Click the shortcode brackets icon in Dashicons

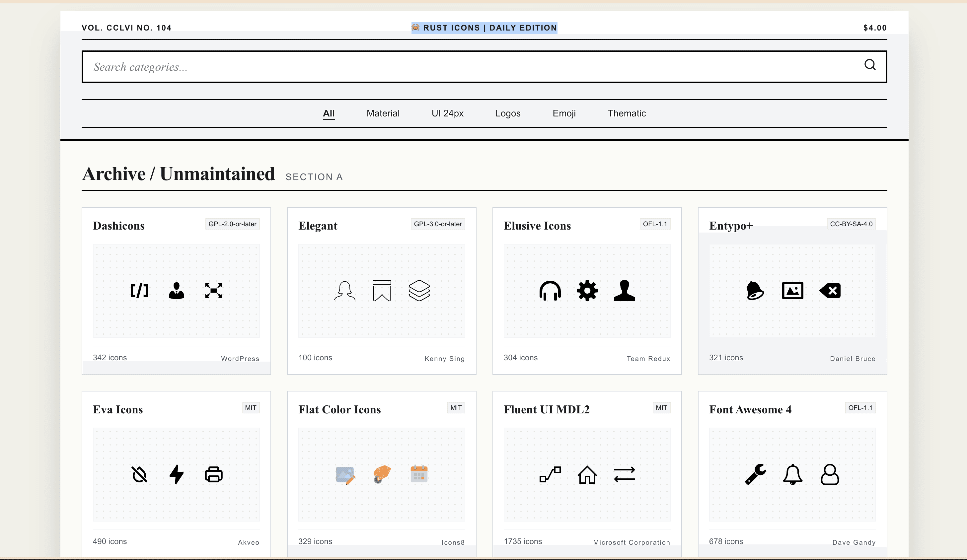(139, 291)
